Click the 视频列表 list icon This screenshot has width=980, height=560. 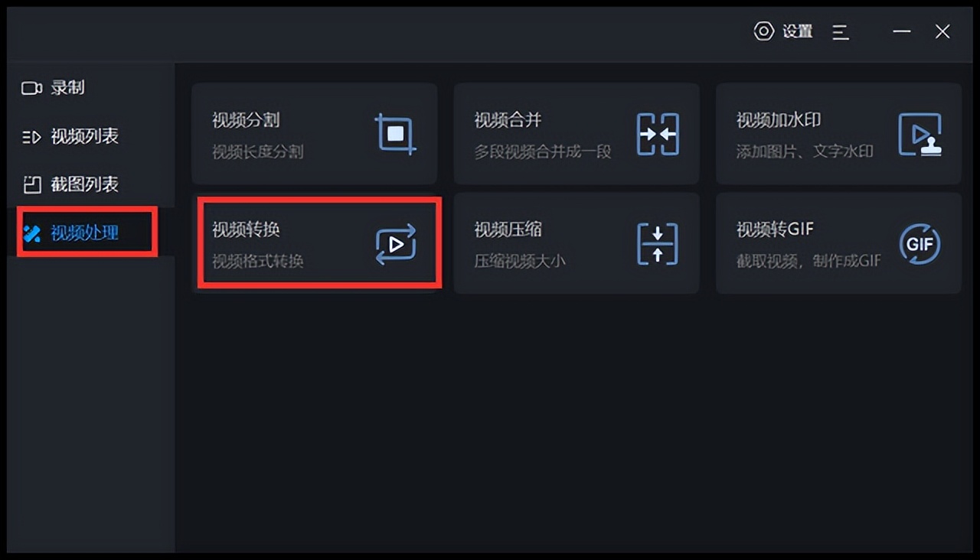pos(31,137)
